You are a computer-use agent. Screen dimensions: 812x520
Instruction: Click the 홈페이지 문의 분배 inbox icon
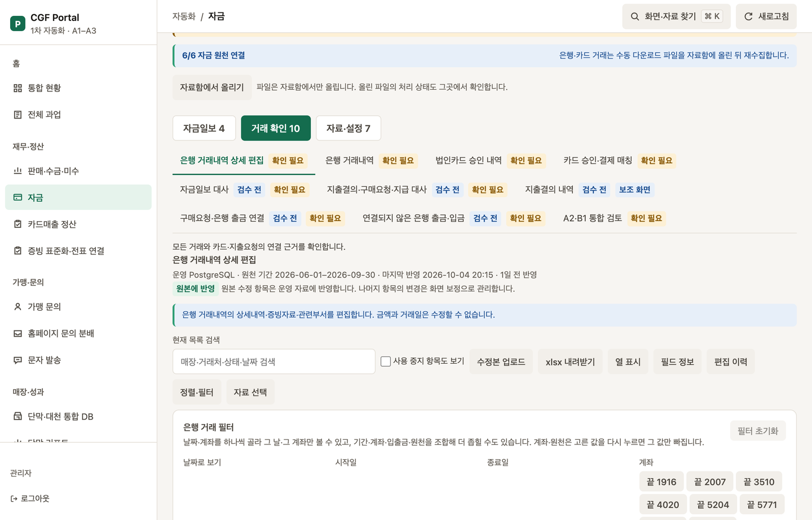point(17,333)
